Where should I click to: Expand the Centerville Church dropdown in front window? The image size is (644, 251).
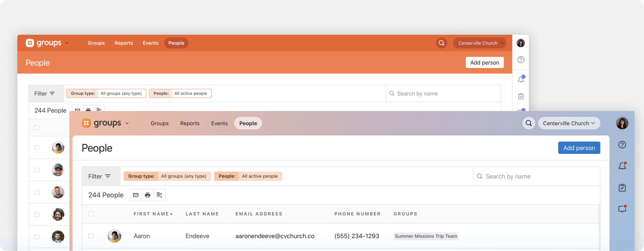[x=569, y=123]
